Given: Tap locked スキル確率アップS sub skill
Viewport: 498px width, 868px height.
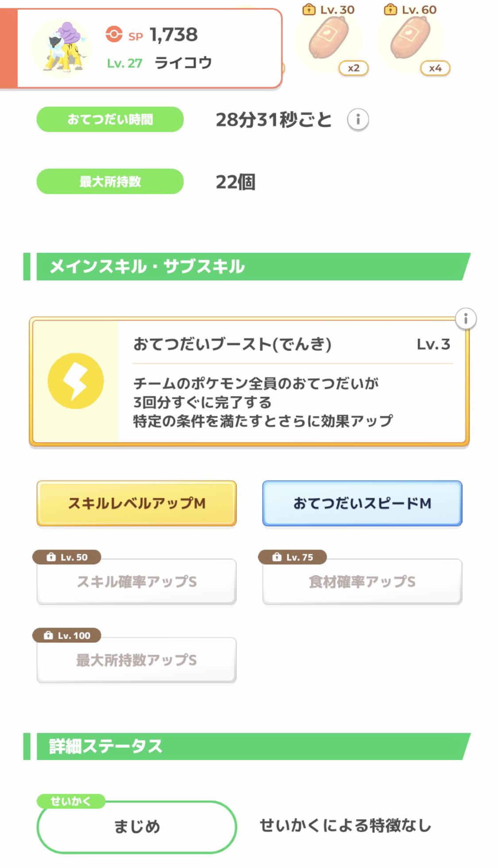Looking at the screenshot, I should 136,582.
